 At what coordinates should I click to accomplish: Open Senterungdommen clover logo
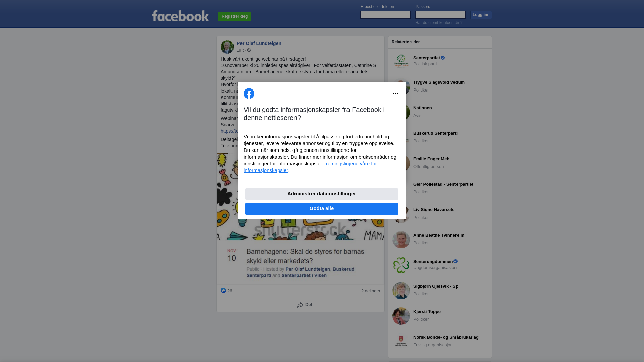tap(401, 265)
